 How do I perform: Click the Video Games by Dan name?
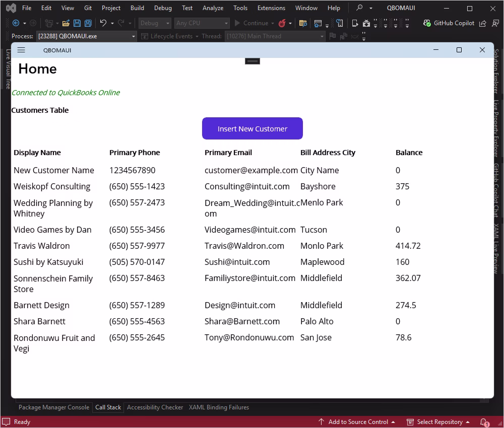[52, 230]
